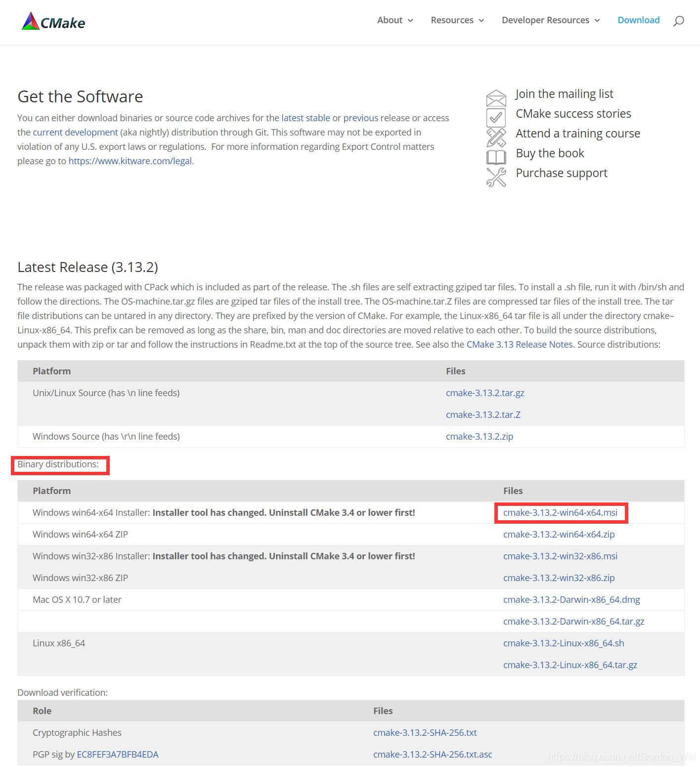This screenshot has height=767, width=700.
Task: Visit the kitware.com/legal link
Action: point(130,161)
